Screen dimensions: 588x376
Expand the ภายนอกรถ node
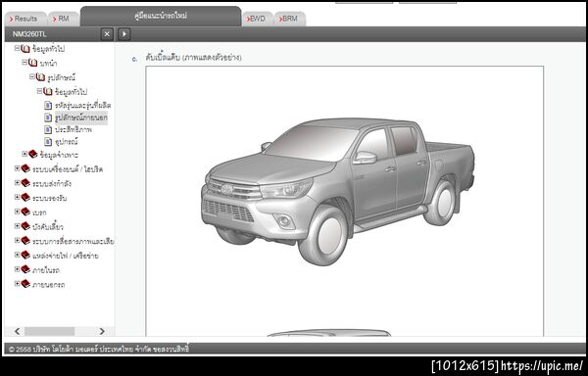click(17, 284)
